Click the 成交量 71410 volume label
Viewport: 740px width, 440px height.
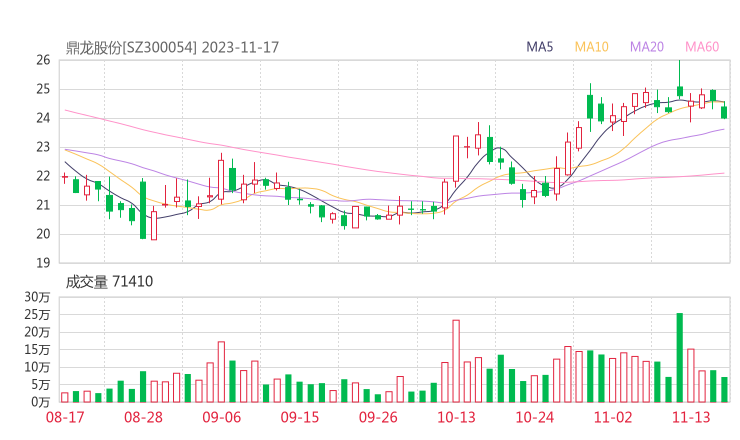point(109,281)
